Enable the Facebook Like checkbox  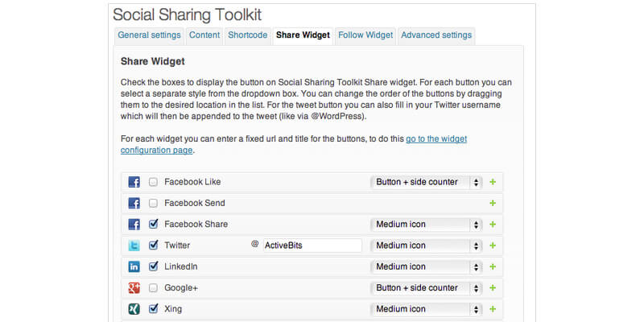coord(153,182)
